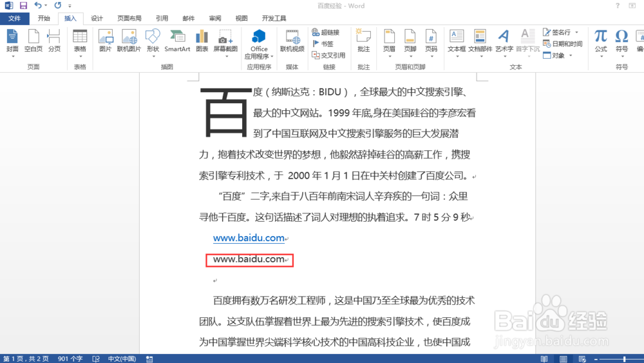
Task: Insert a hyperlink (超链接)
Action: pos(326,32)
